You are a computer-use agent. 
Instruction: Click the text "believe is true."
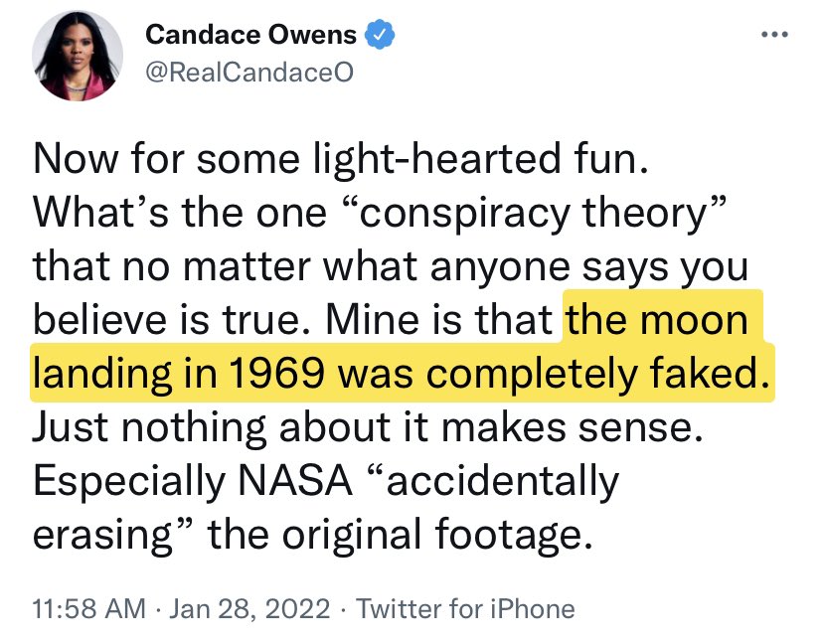click(174, 319)
